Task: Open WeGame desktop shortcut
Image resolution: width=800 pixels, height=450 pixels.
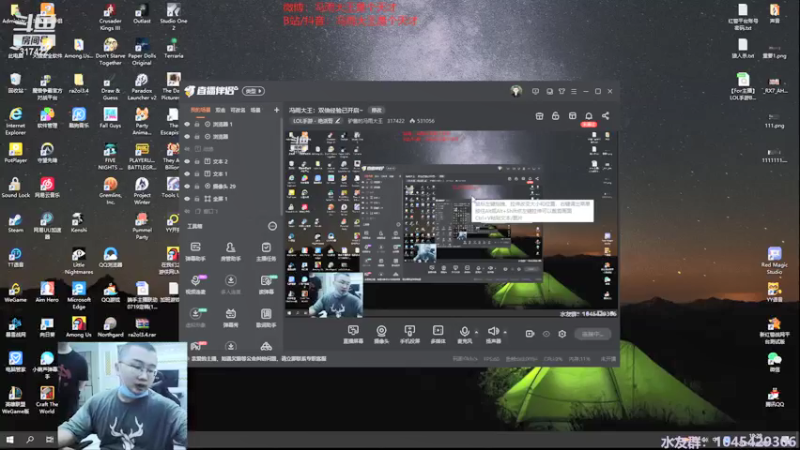Action: point(15,293)
